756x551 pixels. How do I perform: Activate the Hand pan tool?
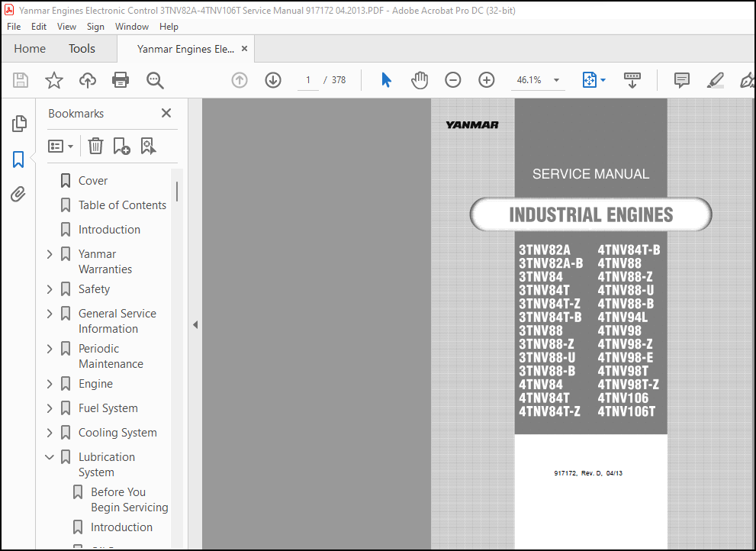420,80
